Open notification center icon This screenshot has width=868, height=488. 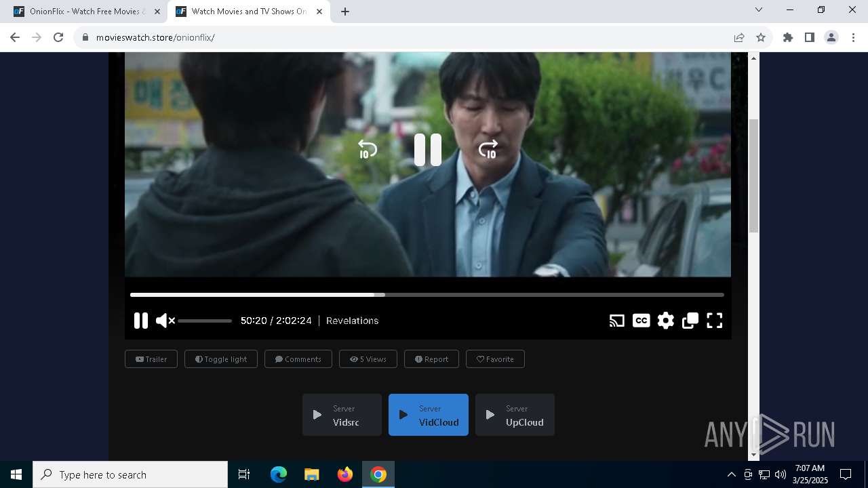846,474
